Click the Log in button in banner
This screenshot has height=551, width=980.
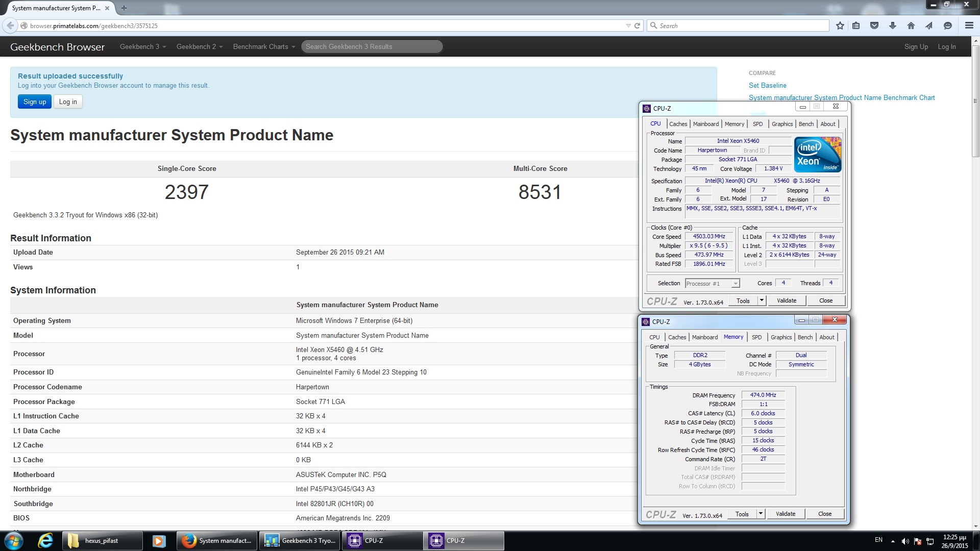[x=68, y=102]
